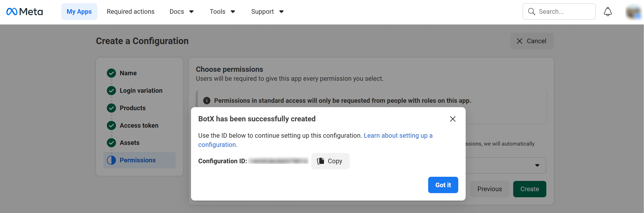Select the Login variation step

point(141,90)
